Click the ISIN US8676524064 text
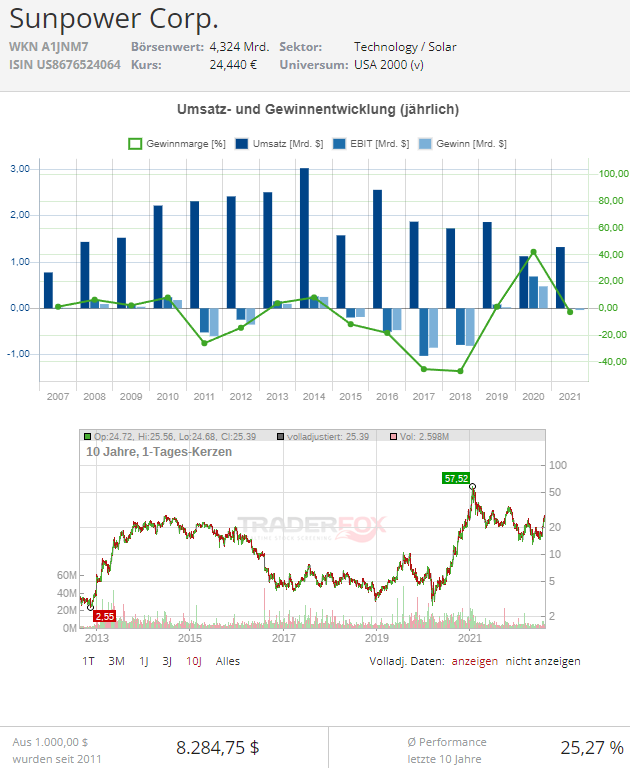 click(65, 65)
